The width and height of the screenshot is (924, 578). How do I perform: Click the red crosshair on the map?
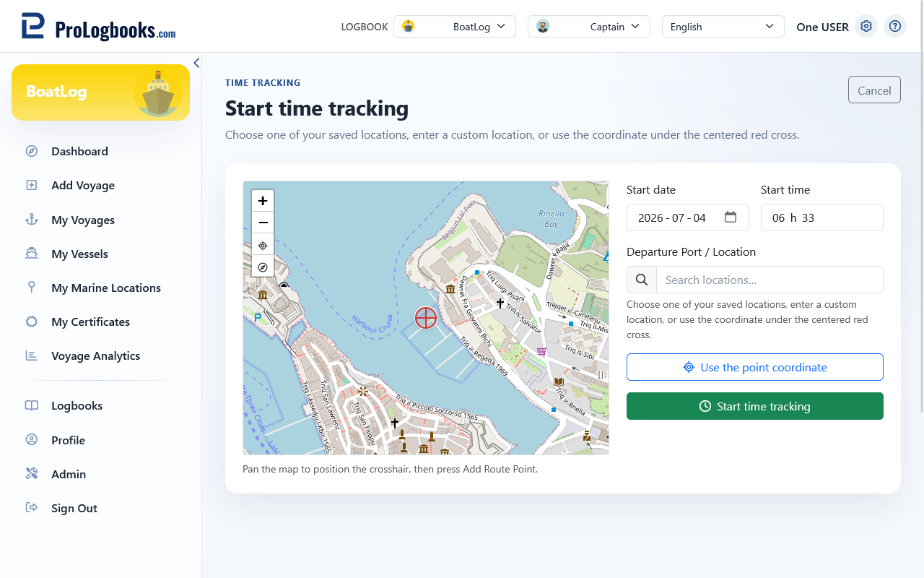(x=426, y=317)
